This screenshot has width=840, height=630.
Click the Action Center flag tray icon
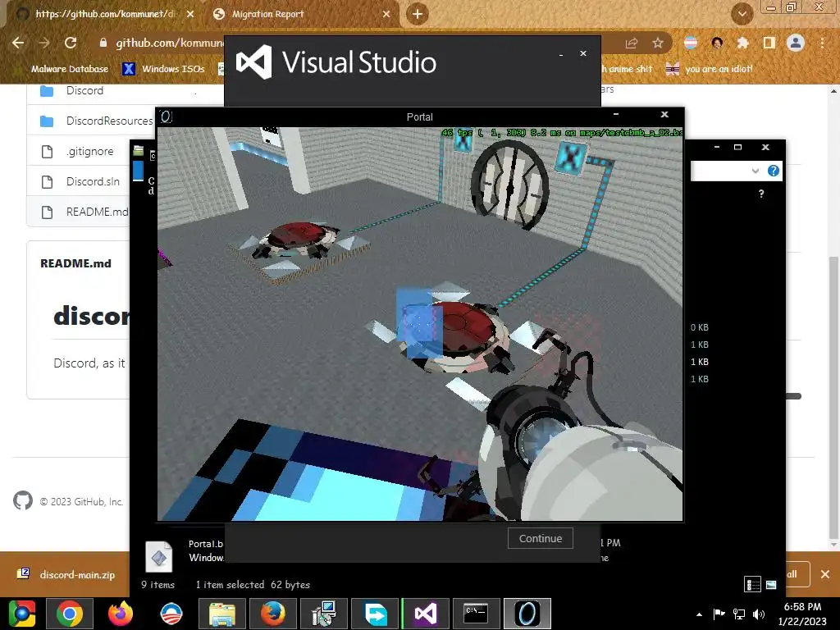coord(719,614)
